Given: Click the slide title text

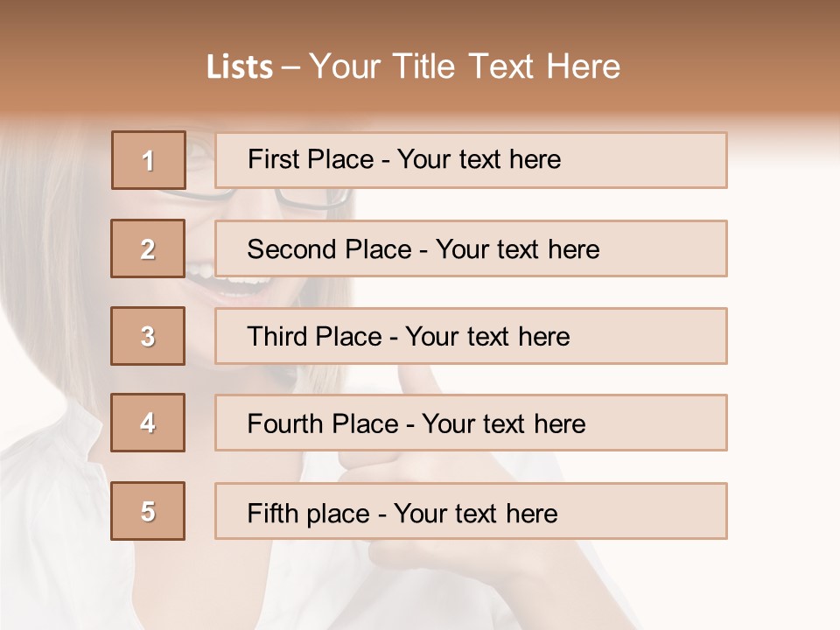Looking at the screenshot, I should 413,67.
